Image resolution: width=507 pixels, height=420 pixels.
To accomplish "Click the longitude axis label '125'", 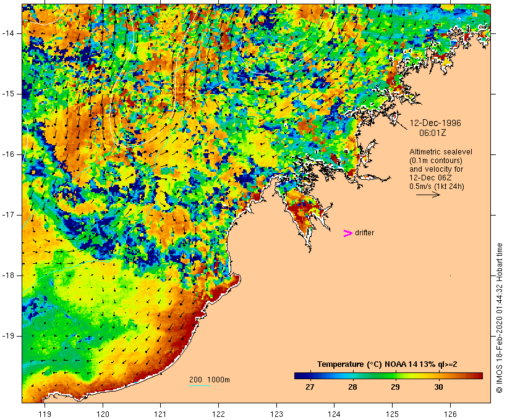I will pyautogui.click(x=393, y=414).
